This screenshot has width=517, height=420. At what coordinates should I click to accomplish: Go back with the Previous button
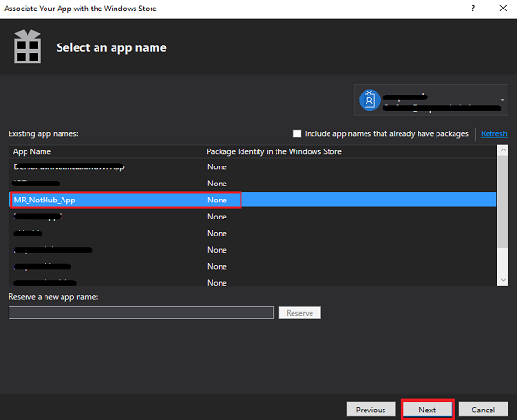[x=370, y=410]
